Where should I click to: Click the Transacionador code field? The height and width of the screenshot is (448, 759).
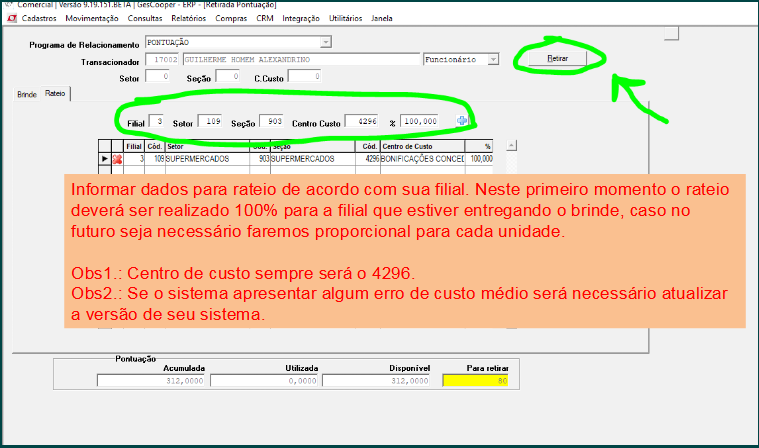click(162, 60)
